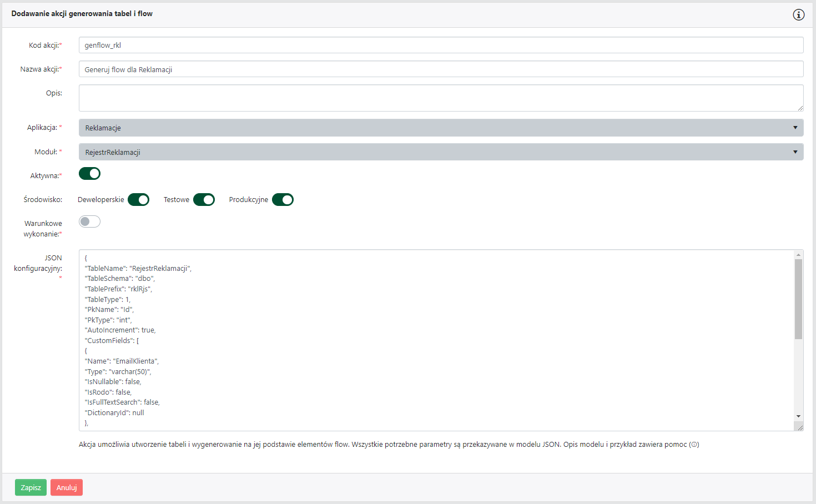Turn off the Produkcyjne environment switch
The width and height of the screenshot is (816, 504).
coord(283,200)
